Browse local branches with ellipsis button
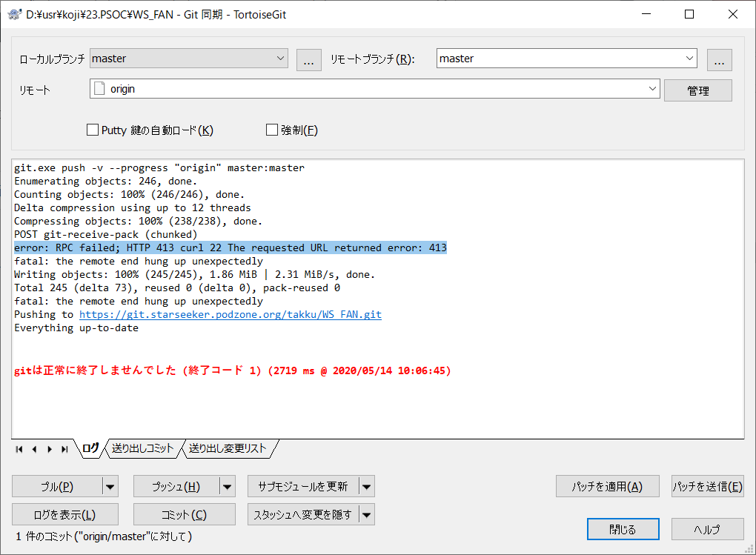This screenshot has width=756, height=555. [308, 59]
